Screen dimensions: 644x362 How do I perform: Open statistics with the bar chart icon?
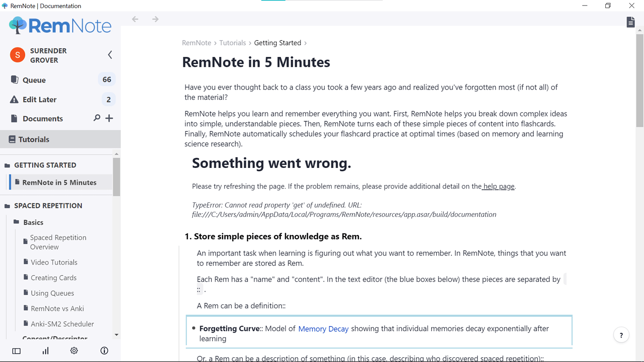tap(45, 350)
